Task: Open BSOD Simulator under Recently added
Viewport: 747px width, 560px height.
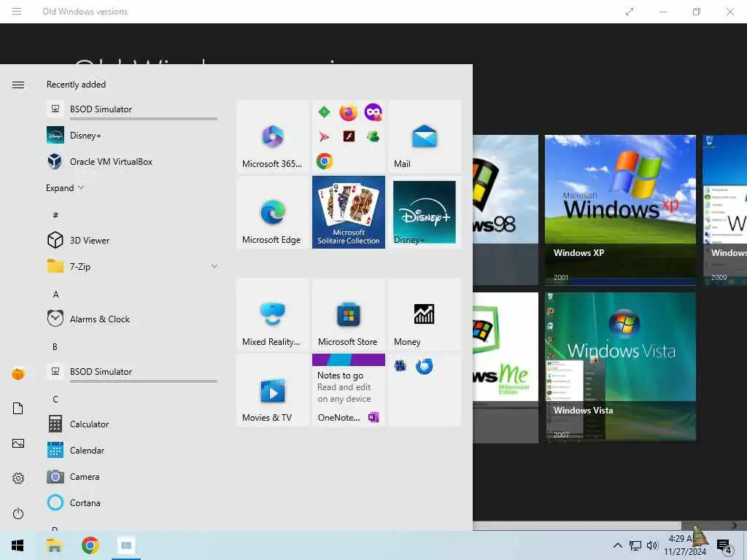Action: tap(132, 109)
